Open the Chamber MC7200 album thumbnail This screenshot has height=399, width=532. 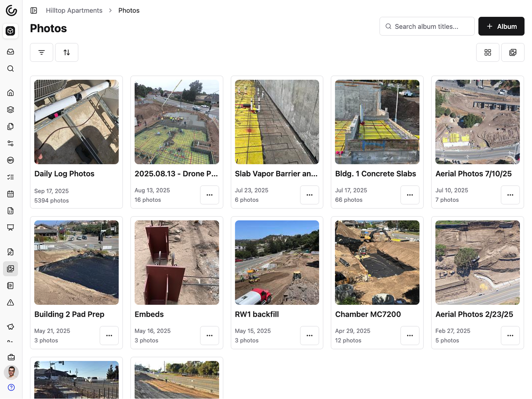click(x=377, y=263)
